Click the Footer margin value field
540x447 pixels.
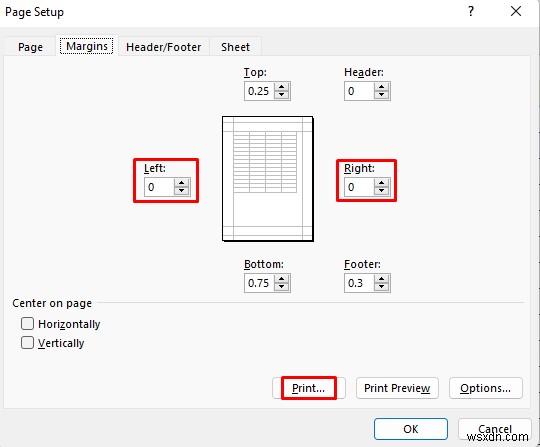click(x=359, y=283)
